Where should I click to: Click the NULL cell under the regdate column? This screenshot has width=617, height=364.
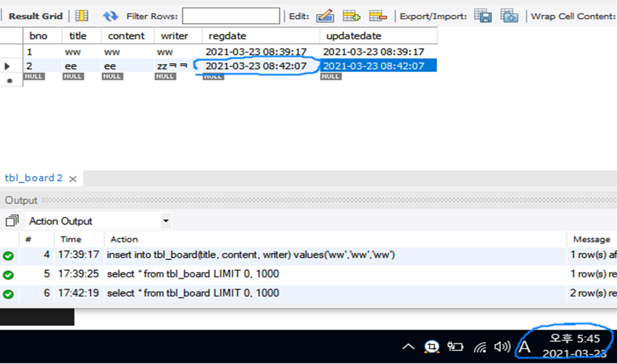click(x=213, y=76)
